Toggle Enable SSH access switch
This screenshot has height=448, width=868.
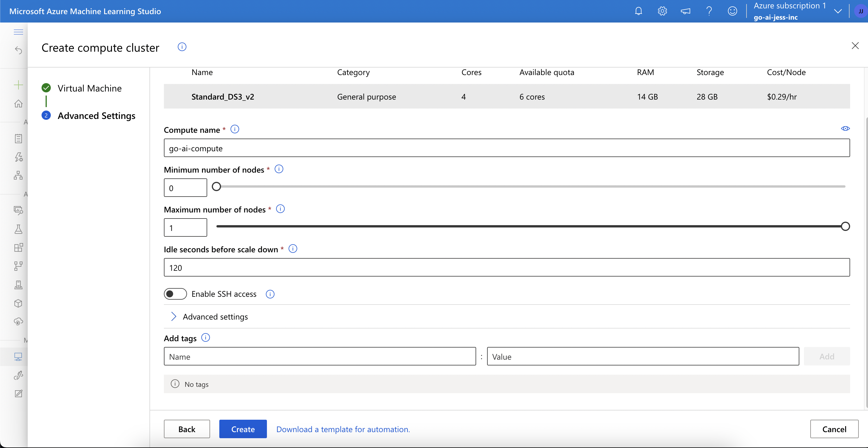[x=175, y=294]
